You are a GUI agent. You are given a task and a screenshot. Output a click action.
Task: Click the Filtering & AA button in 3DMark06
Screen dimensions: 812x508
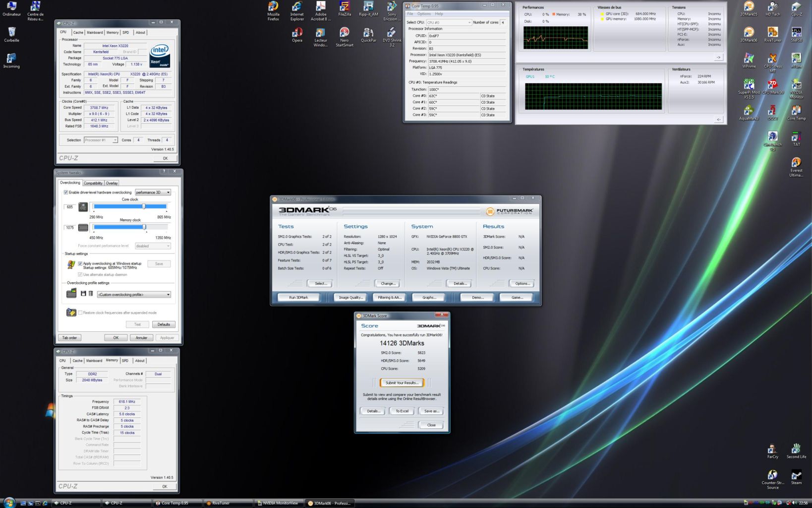click(x=390, y=297)
